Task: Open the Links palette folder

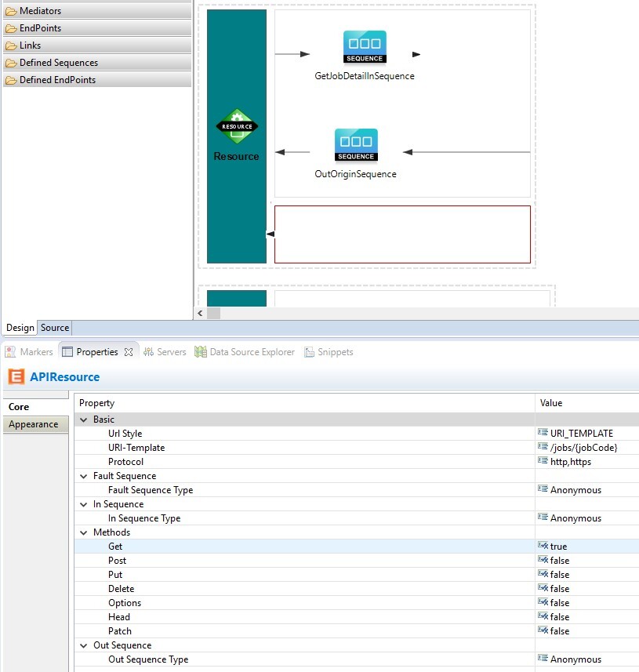Action: point(97,45)
